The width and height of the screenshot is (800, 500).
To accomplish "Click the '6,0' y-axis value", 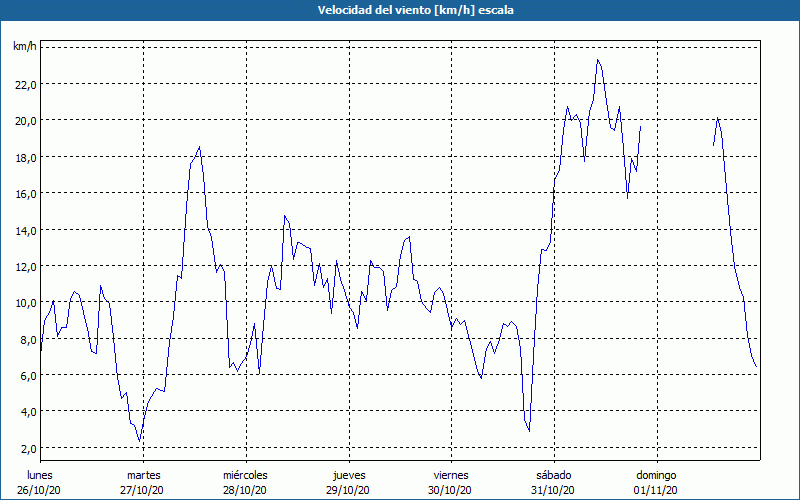I will 29,376.
